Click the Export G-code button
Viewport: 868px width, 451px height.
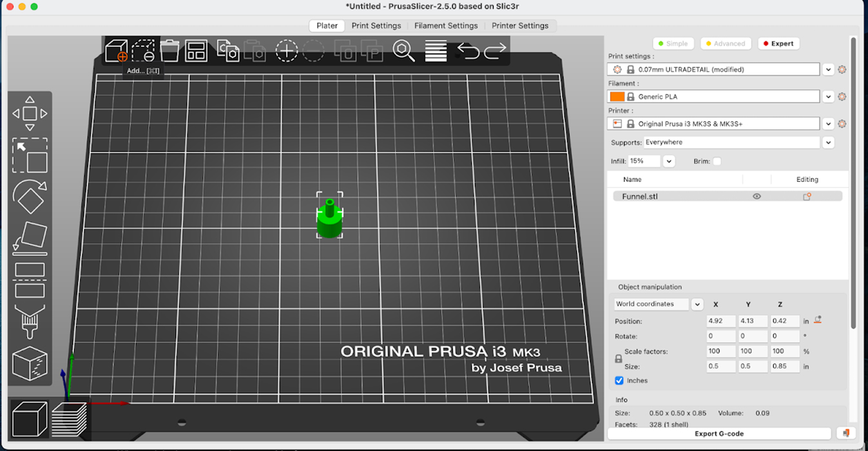pyautogui.click(x=719, y=434)
